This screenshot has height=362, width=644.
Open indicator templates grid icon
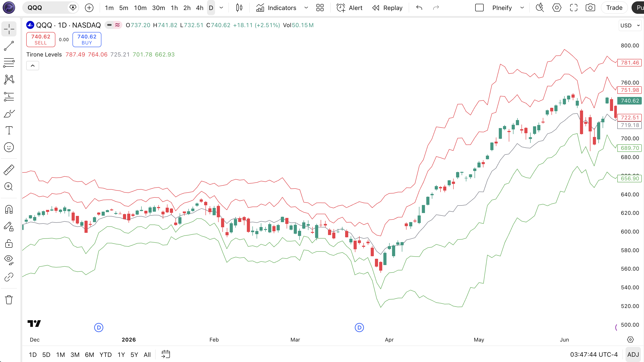(x=320, y=8)
